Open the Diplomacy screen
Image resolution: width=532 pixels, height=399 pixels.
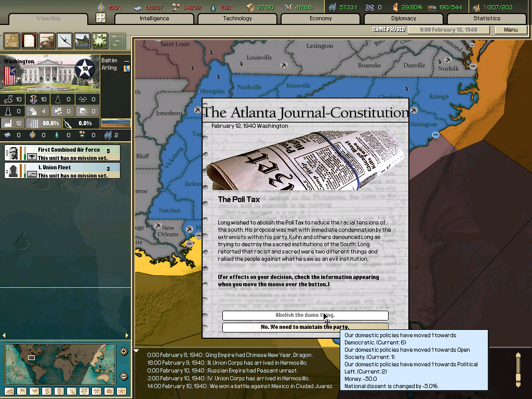[x=404, y=18]
